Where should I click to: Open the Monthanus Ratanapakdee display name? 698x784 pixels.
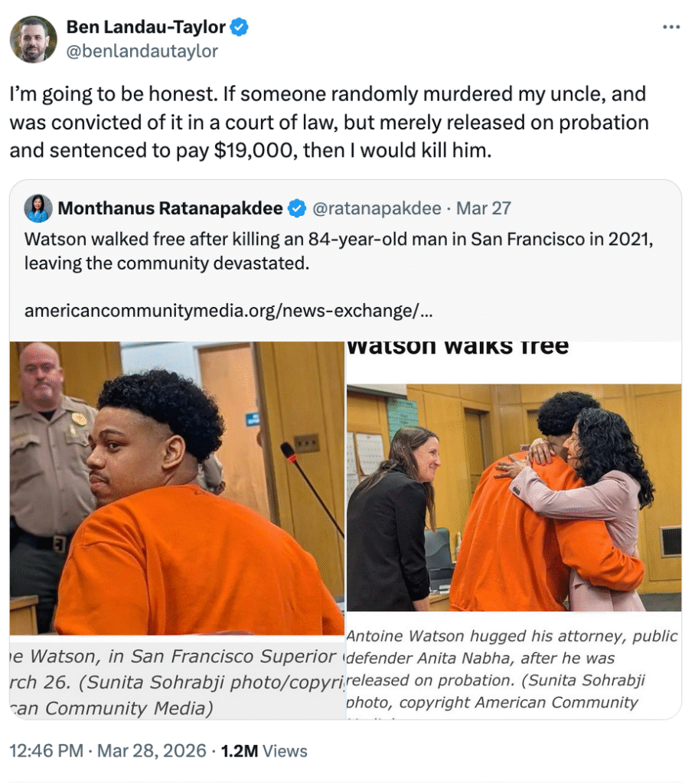click(x=171, y=208)
